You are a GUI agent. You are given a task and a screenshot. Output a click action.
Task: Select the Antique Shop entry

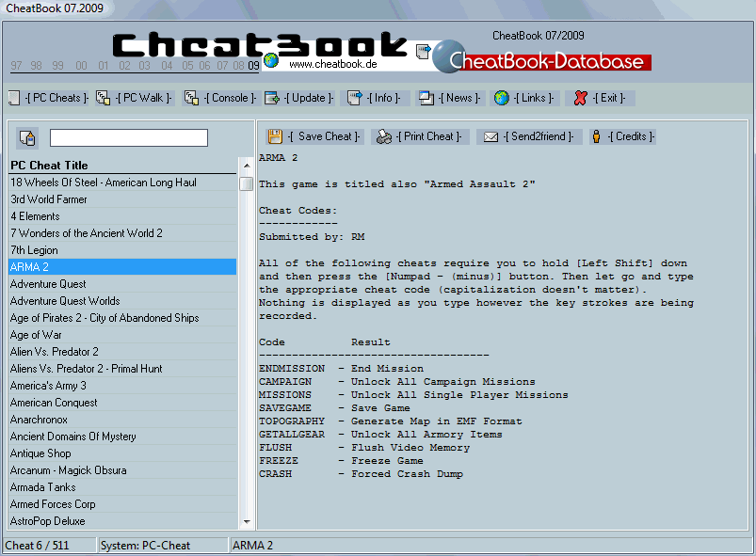pos(123,453)
